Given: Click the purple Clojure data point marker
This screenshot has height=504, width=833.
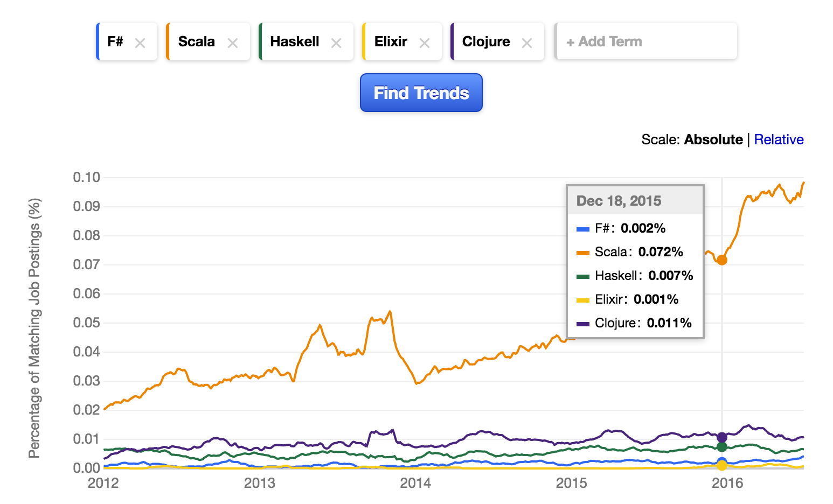Looking at the screenshot, I should point(722,437).
